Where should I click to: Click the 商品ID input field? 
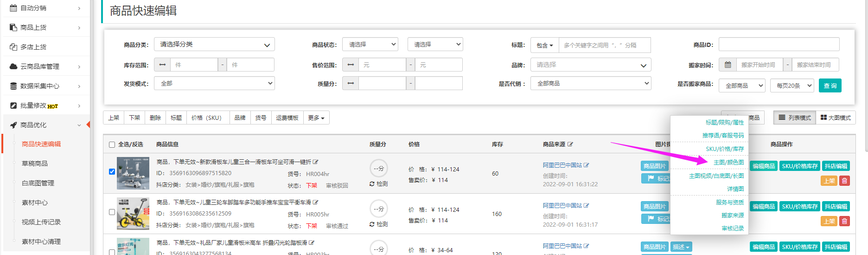pyautogui.click(x=779, y=45)
